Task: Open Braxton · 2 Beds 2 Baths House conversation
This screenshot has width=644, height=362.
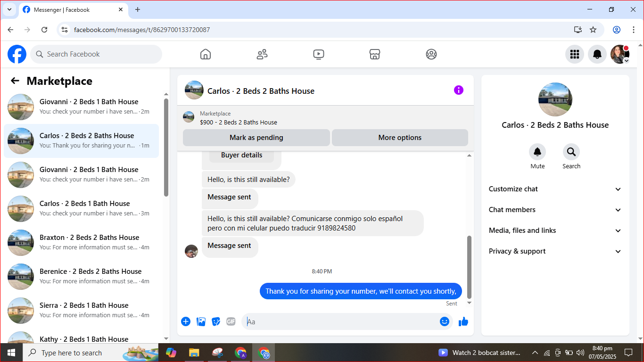Action: [x=81, y=243]
